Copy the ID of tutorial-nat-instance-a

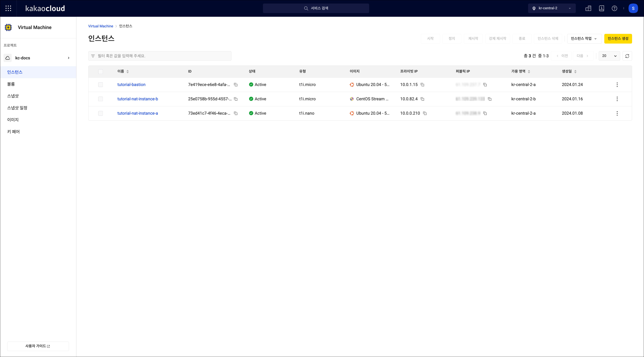click(x=236, y=113)
